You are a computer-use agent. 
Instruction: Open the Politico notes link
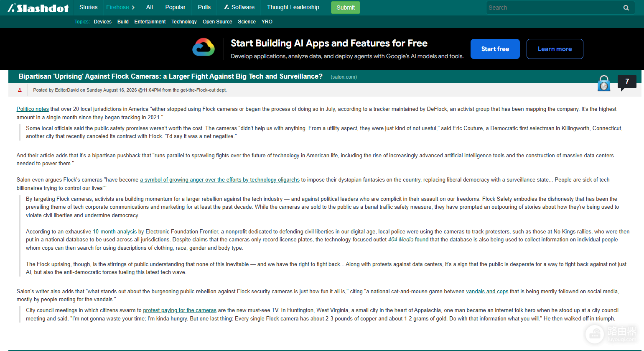pos(33,109)
